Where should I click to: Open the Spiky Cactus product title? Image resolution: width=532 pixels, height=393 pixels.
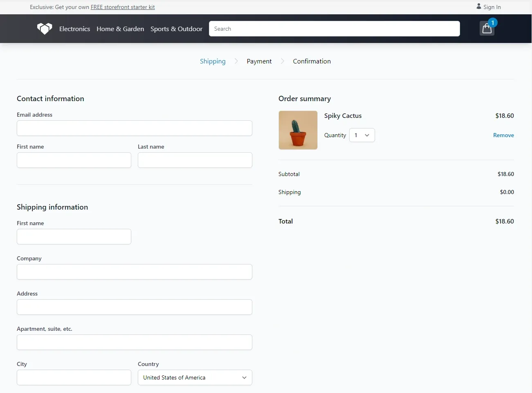click(x=343, y=115)
